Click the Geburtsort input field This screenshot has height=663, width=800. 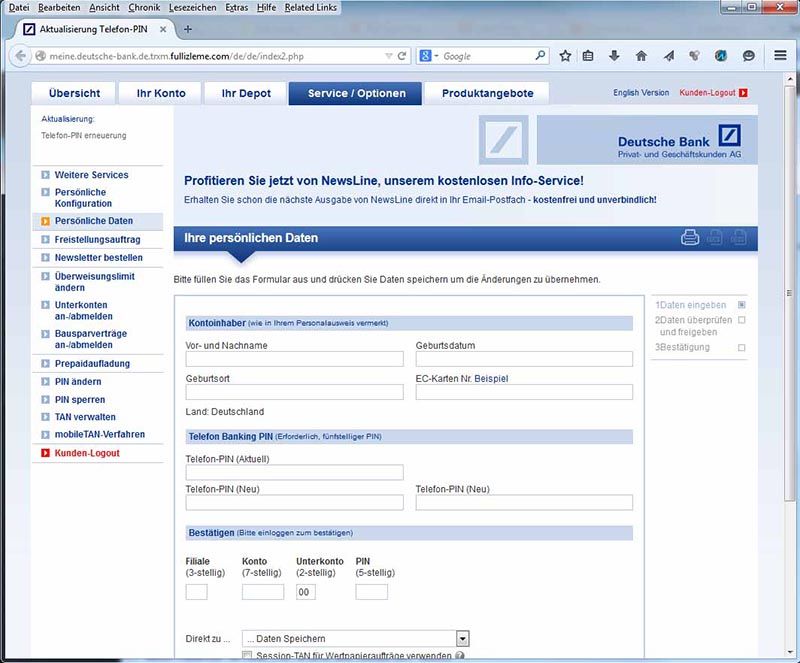tap(294, 392)
